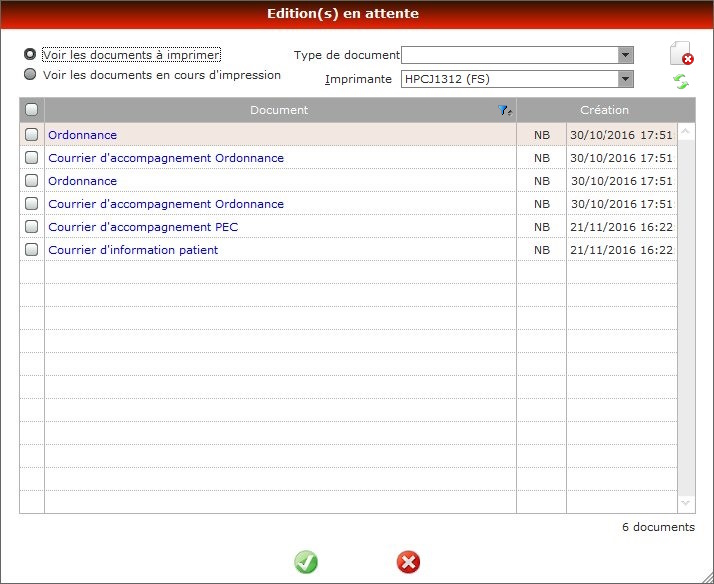Click NB cell in Courrier d'accompagnement PEC row
Image resolution: width=714 pixels, height=584 pixels.
(541, 227)
